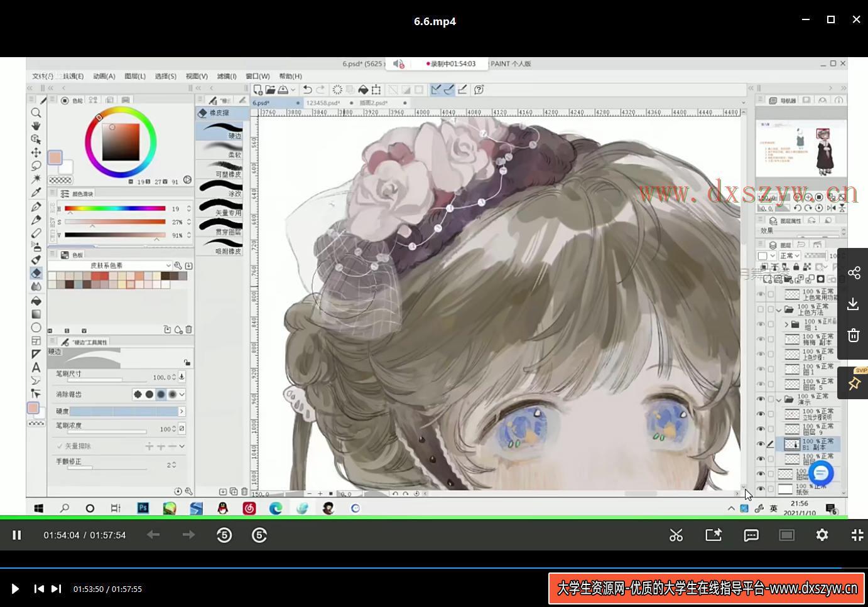Image resolution: width=868 pixels, height=607 pixels.
Task: Open the 滤镜(I) menu
Action: tap(227, 76)
